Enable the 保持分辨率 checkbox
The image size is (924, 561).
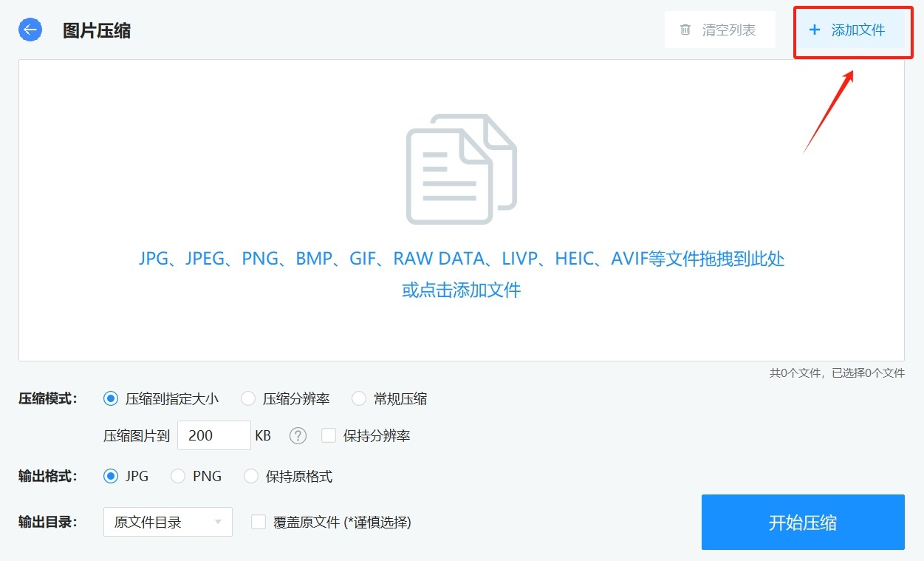pyautogui.click(x=329, y=435)
